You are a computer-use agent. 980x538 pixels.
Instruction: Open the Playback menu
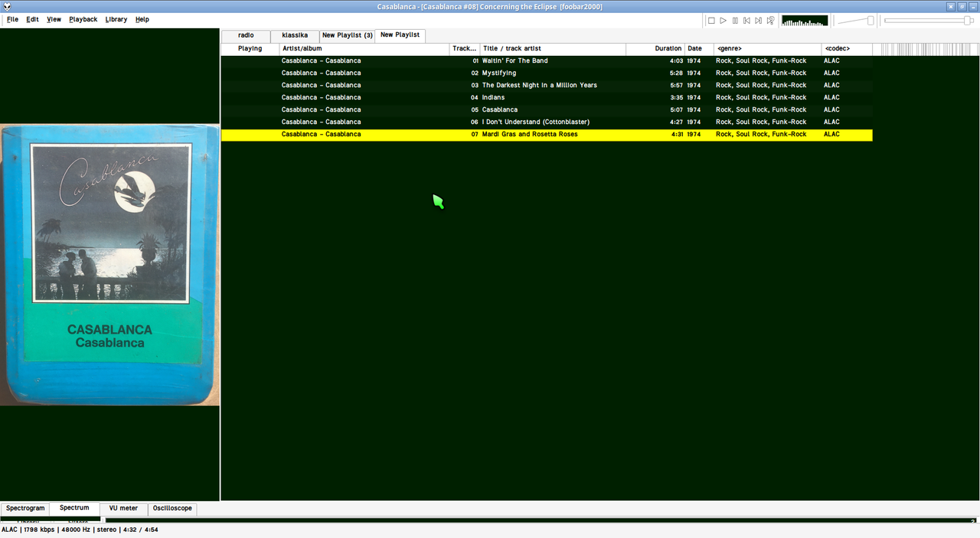[83, 19]
